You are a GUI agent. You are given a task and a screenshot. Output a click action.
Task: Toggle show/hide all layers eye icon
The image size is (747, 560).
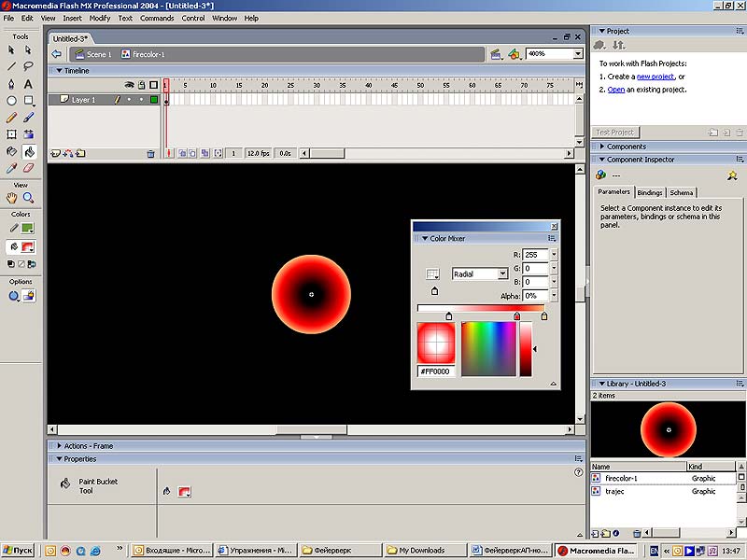[130, 85]
